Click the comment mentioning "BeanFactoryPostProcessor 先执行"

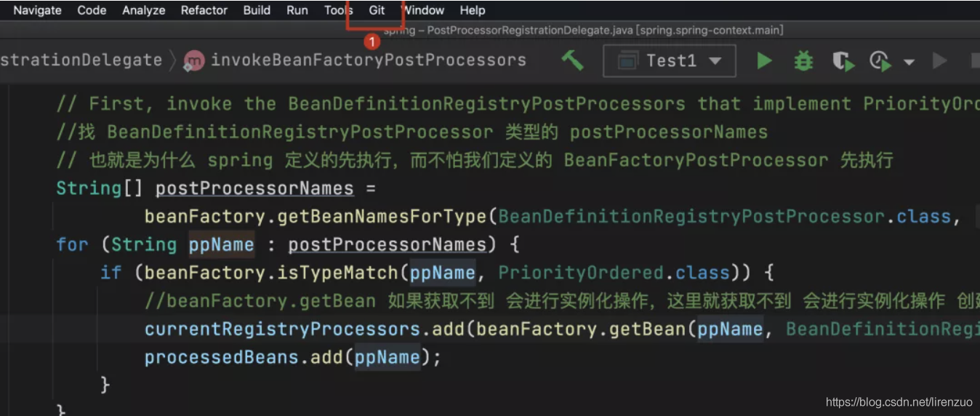475,160
